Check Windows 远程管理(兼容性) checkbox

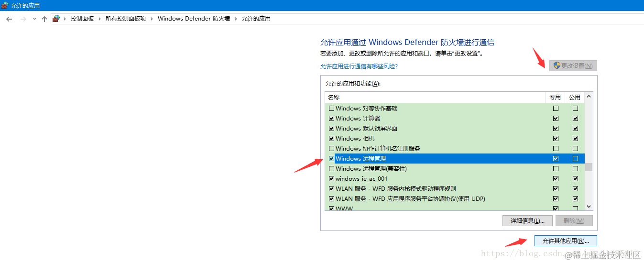point(331,169)
